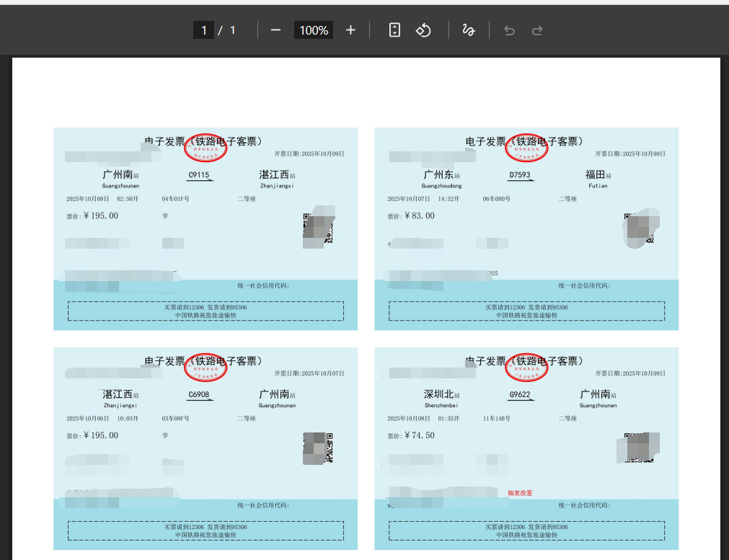Screen dimensions: 729x560
Task: Click the red 始发改签 text
Action: 520,493
